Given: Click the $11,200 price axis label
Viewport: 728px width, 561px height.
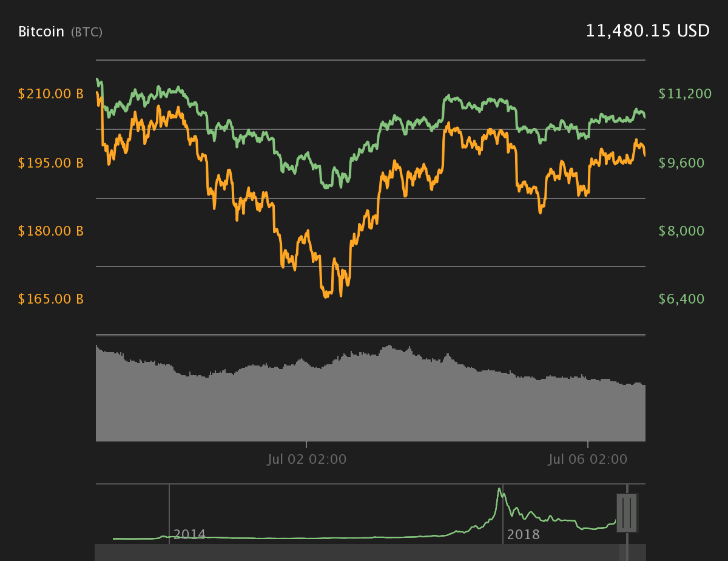Looking at the screenshot, I should (685, 93).
